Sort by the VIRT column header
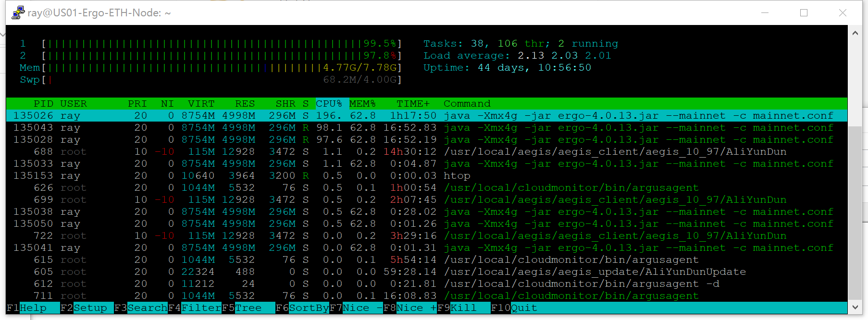The image size is (868, 320). [x=201, y=104]
